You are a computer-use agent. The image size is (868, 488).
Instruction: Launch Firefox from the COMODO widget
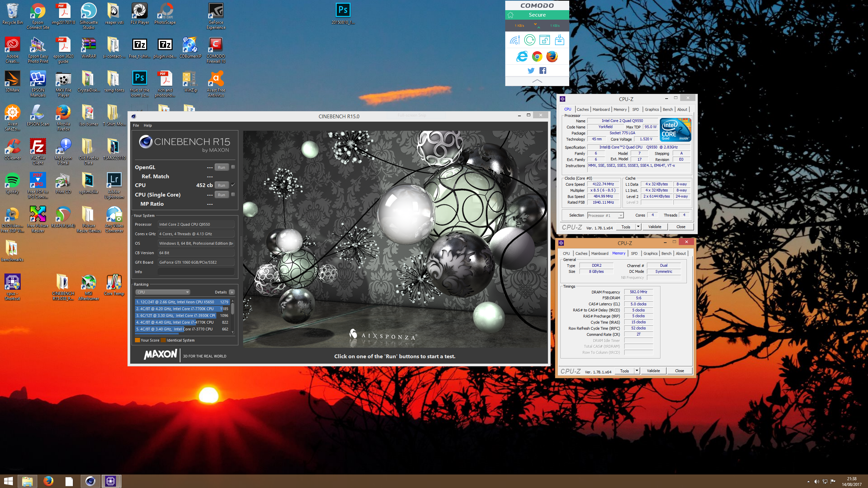[552, 56]
